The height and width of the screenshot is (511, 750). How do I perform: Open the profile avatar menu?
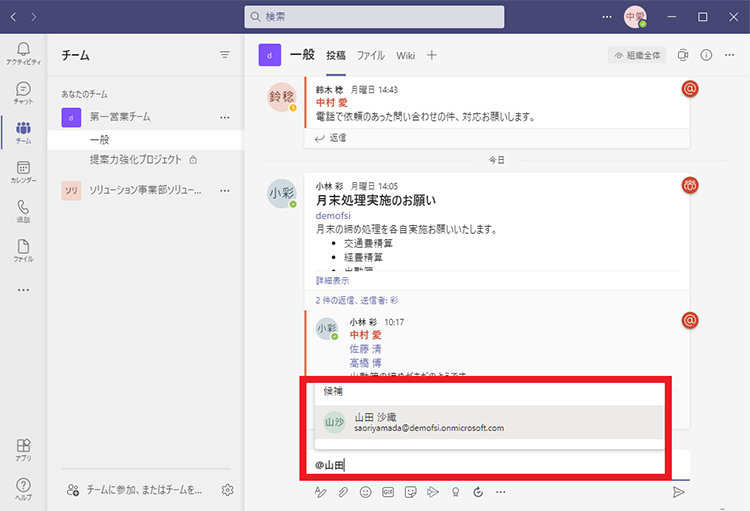coord(635,17)
